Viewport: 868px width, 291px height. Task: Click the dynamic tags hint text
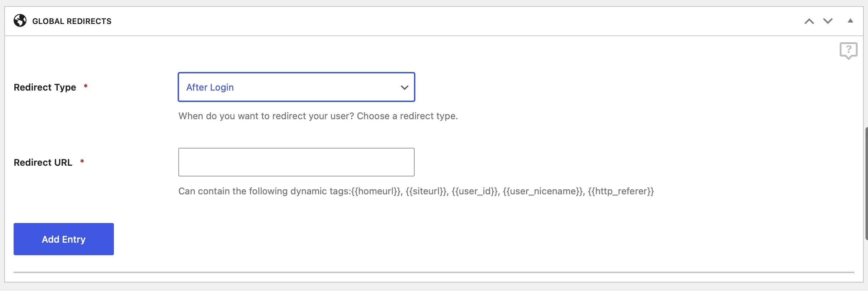click(416, 191)
